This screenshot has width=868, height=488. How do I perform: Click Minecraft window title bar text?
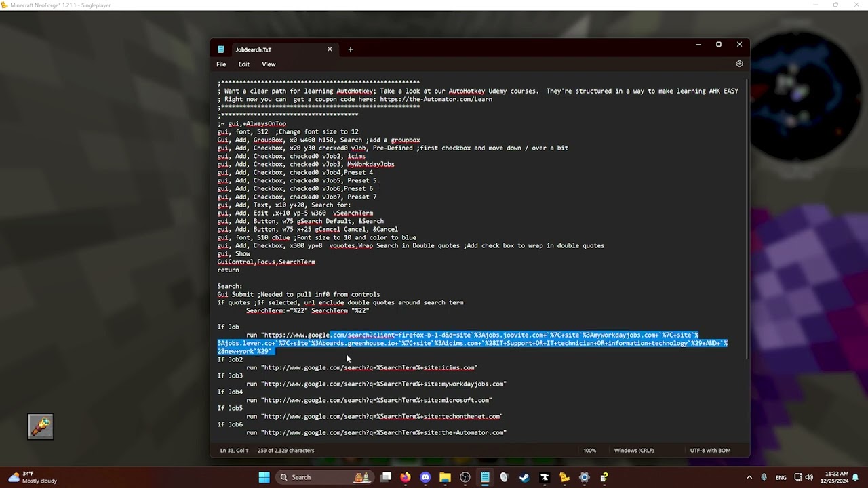[x=62, y=5]
